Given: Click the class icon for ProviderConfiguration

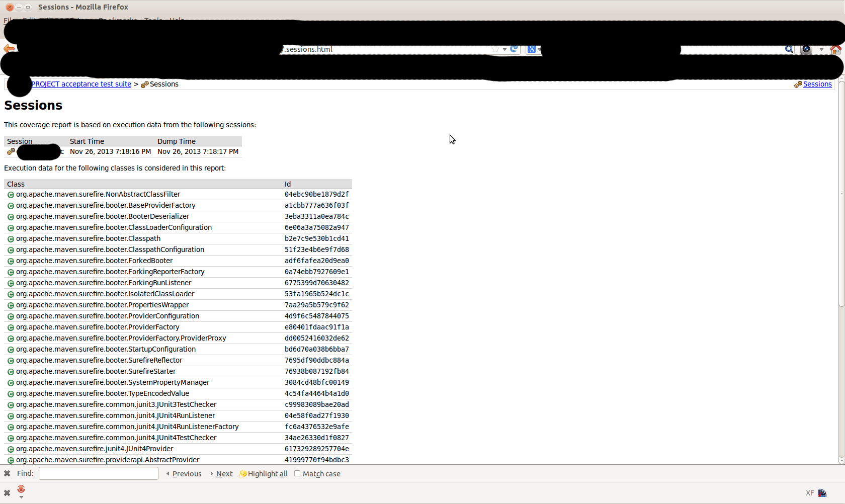Looking at the screenshot, I should pos(11,316).
